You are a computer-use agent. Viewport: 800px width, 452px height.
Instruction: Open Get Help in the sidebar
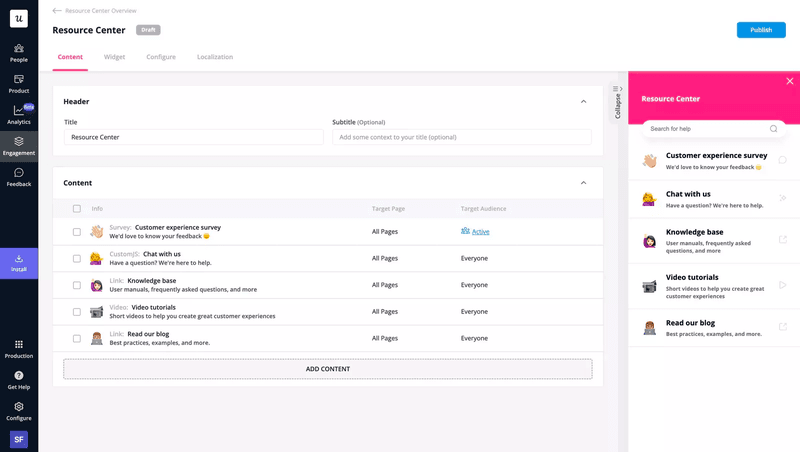click(x=19, y=381)
